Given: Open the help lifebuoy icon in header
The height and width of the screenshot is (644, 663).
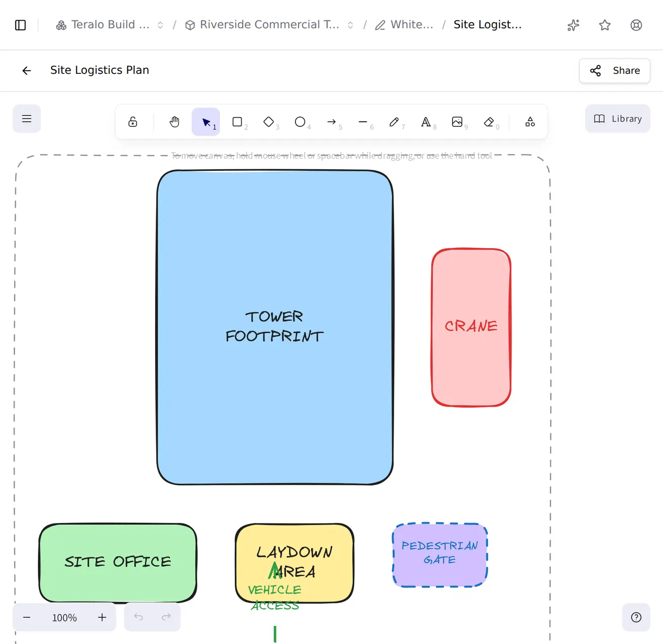Looking at the screenshot, I should coord(636,25).
